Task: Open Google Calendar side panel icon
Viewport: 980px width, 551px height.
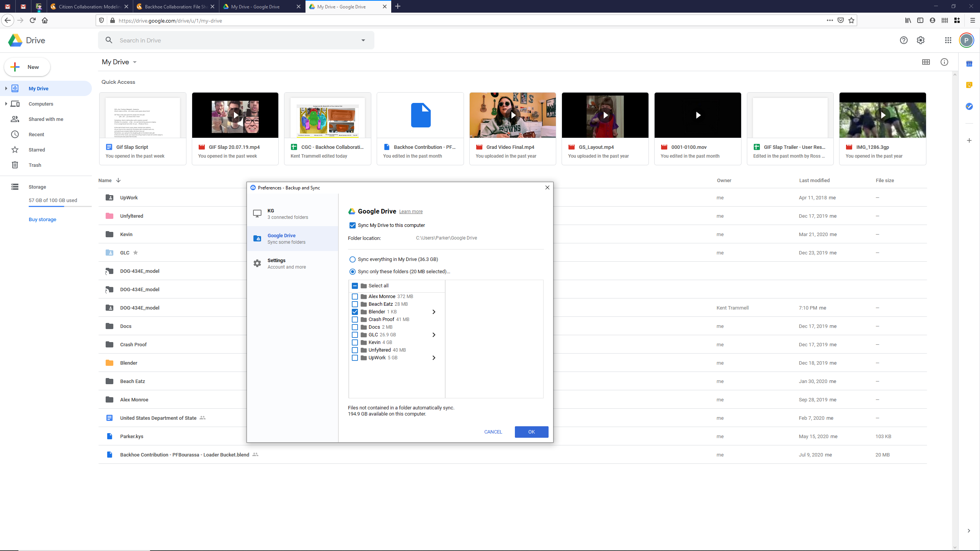Action: coord(969,64)
